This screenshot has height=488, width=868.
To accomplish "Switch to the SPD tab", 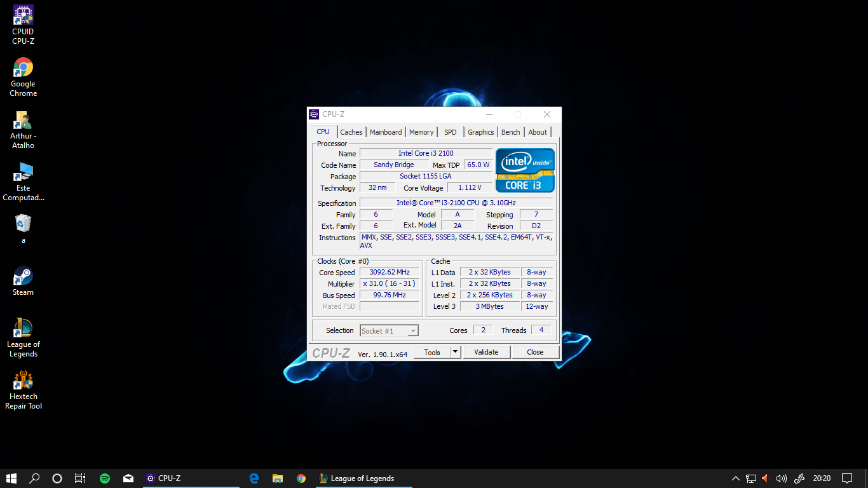I will pos(451,132).
